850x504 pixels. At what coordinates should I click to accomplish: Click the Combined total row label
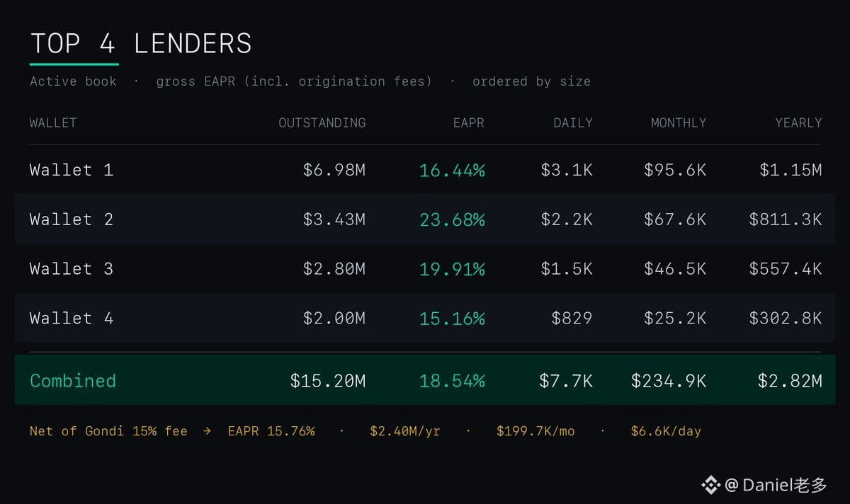73,381
